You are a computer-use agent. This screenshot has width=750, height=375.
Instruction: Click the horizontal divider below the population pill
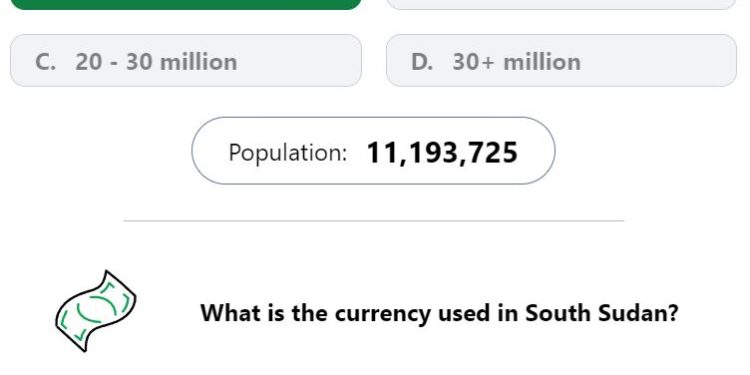pos(374,221)
